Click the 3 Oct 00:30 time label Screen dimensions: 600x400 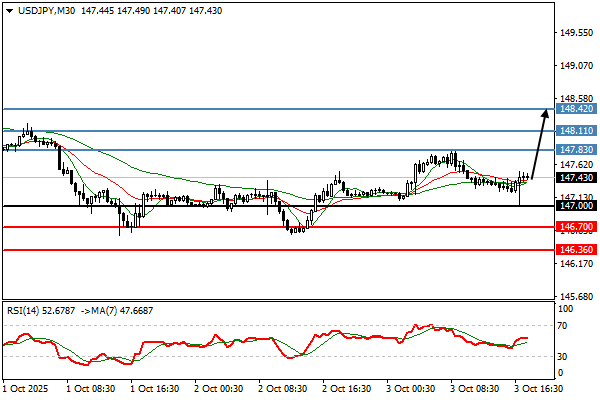coord(411,385)
